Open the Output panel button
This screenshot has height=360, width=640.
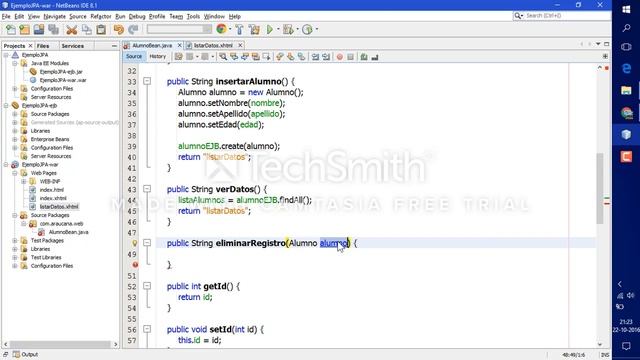click(25, 354)
